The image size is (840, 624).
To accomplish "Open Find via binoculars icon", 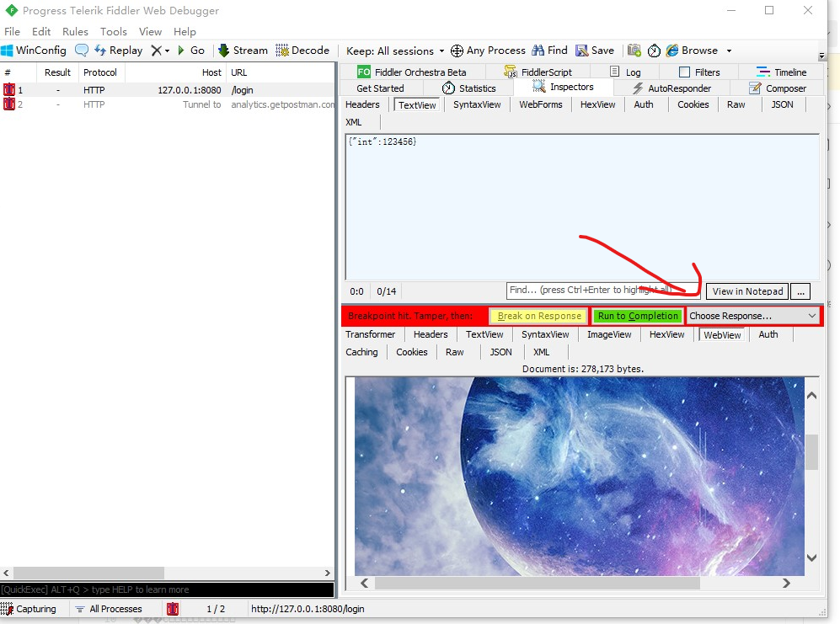I will [538, 51].
